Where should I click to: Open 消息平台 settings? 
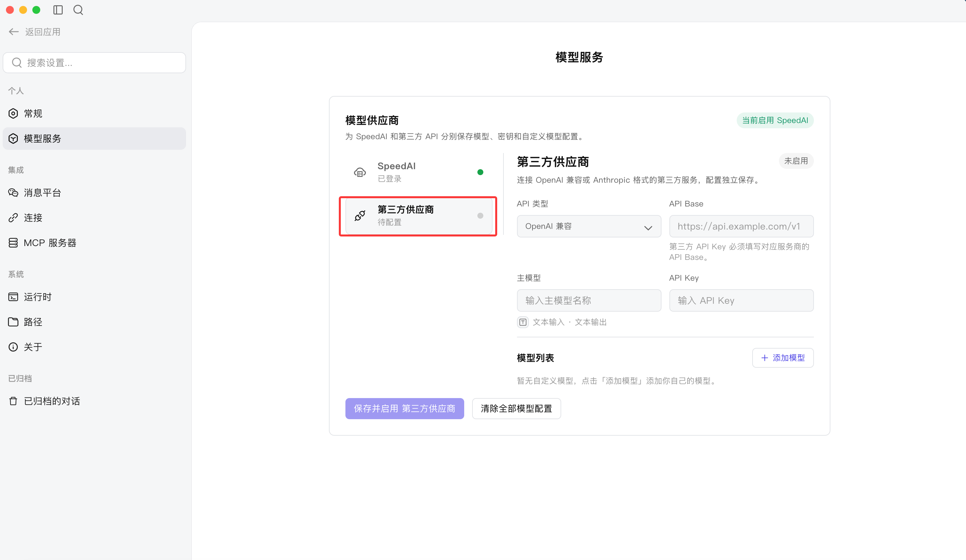[94, 192]
